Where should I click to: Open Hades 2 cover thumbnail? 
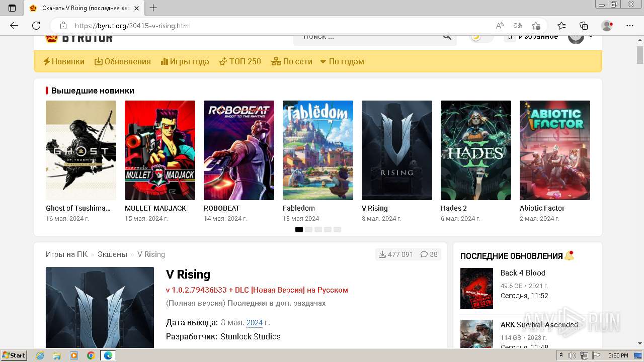click(x=476, y=150)
